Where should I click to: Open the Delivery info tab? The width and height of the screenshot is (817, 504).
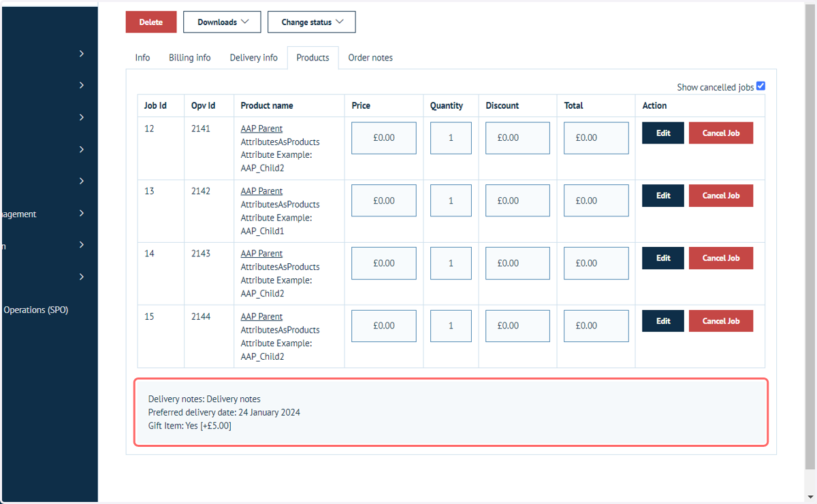[x=253, y=58]
